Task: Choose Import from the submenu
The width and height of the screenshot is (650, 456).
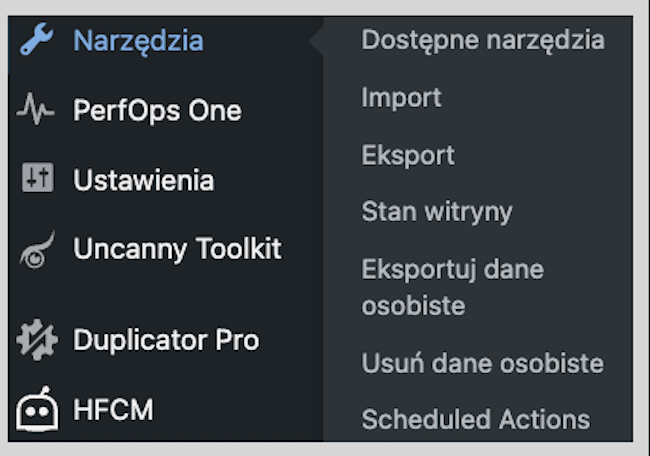Action: pos(401,98)
